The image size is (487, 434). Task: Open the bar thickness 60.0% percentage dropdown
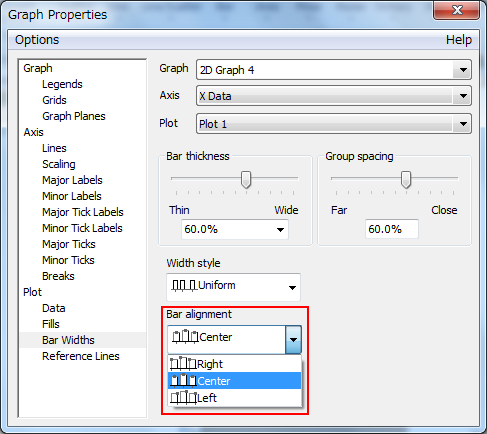pyautogui.click(x=280, y=229)
